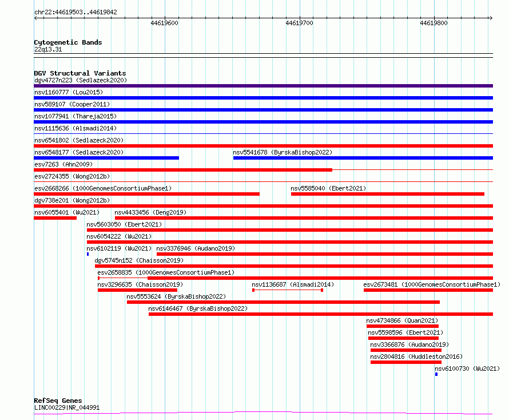Click nsv5603050 (Ebert2021) variant label
Viewport: 509px width, 420px height.
124,224
